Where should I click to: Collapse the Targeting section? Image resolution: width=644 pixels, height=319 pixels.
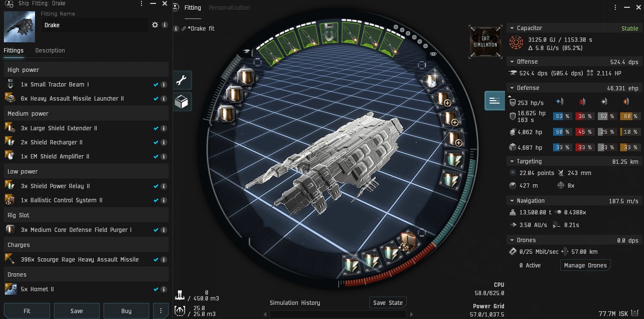(x=511, y=161)
